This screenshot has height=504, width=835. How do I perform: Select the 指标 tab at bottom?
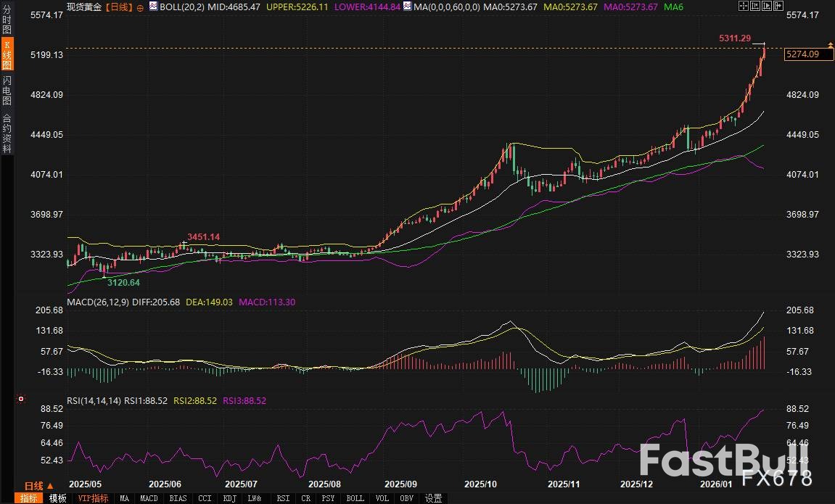point(29,498)
